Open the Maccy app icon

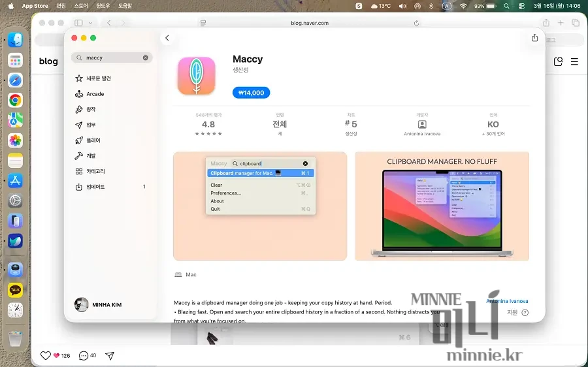(197, 76)
